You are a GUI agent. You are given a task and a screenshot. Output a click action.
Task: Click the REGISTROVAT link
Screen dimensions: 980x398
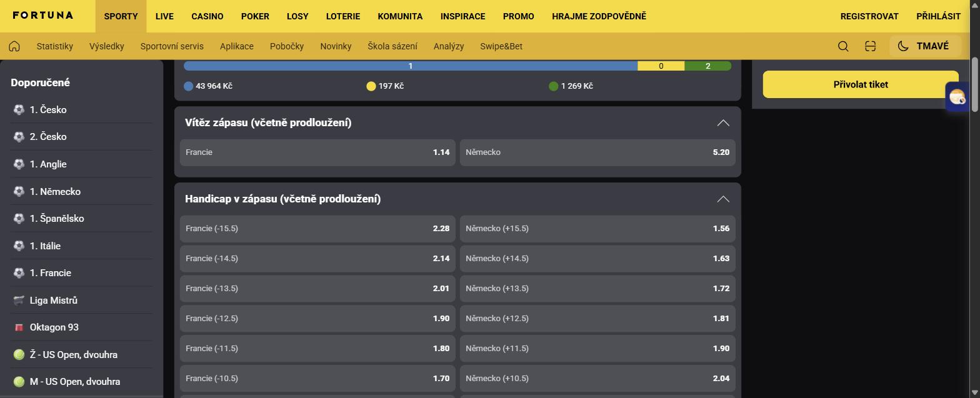[869, 16]
